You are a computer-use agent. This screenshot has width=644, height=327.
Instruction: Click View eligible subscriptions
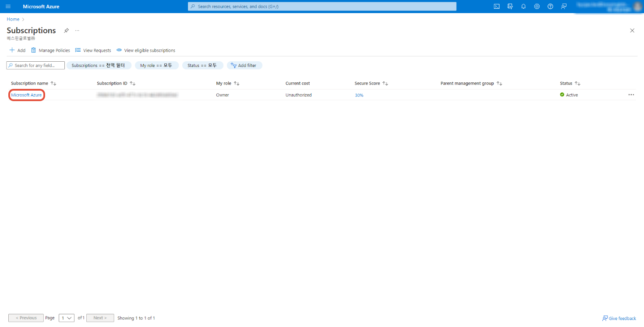[146, 50]
